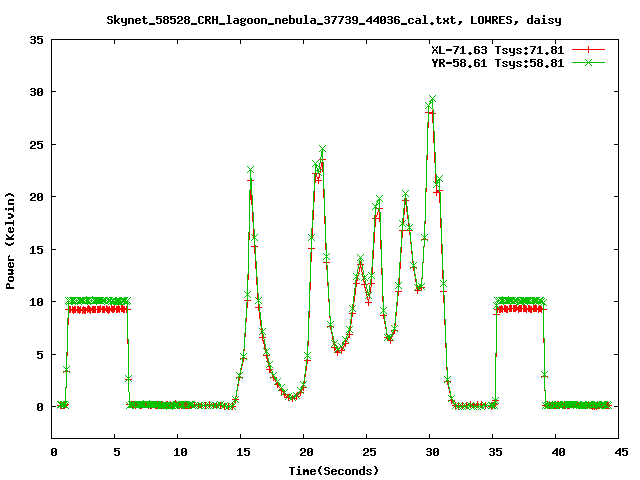The width and height of the screenshot is (640, 480).
Task: Click y-axis tick label 20
Action: [36, 197]
